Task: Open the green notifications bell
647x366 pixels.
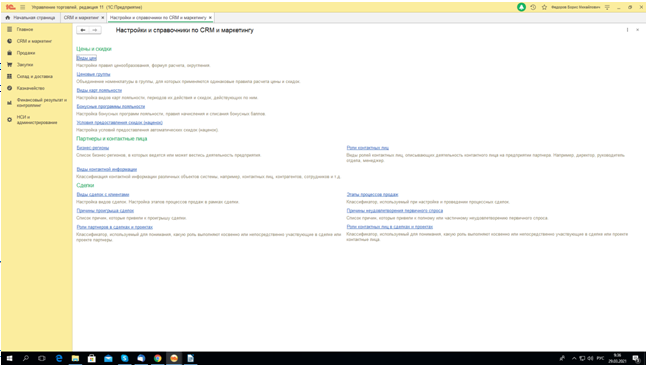Action: tap(522, 7)
